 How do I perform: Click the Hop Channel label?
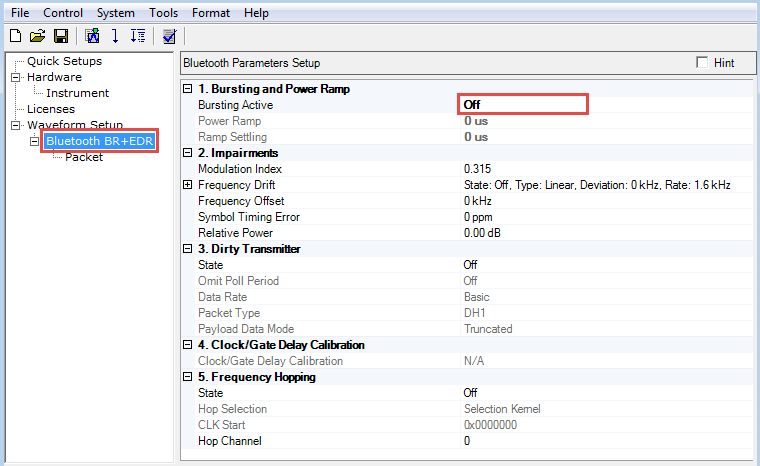point(230,441)
